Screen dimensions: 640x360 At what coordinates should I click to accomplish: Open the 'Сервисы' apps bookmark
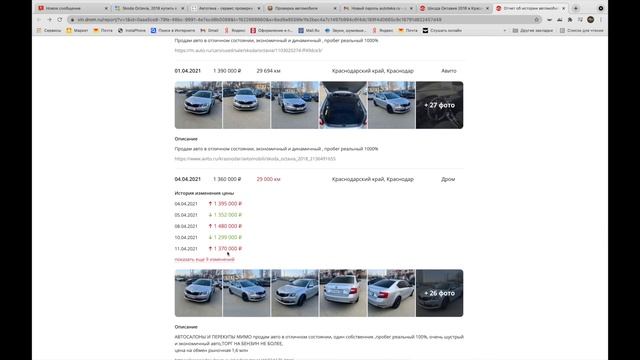49,30
